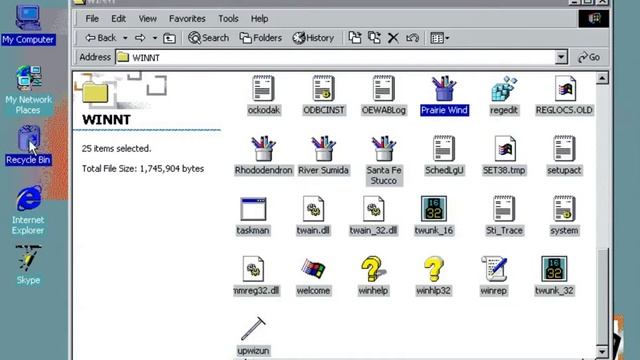Select the REGLOCS.OLD file

pyautogui.click(x=564, y=89)
